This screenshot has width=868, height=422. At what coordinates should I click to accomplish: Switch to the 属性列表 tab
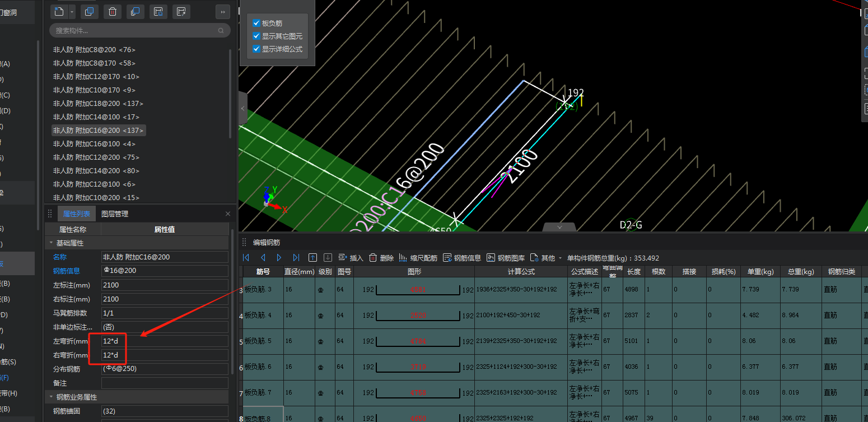[76, 214]
